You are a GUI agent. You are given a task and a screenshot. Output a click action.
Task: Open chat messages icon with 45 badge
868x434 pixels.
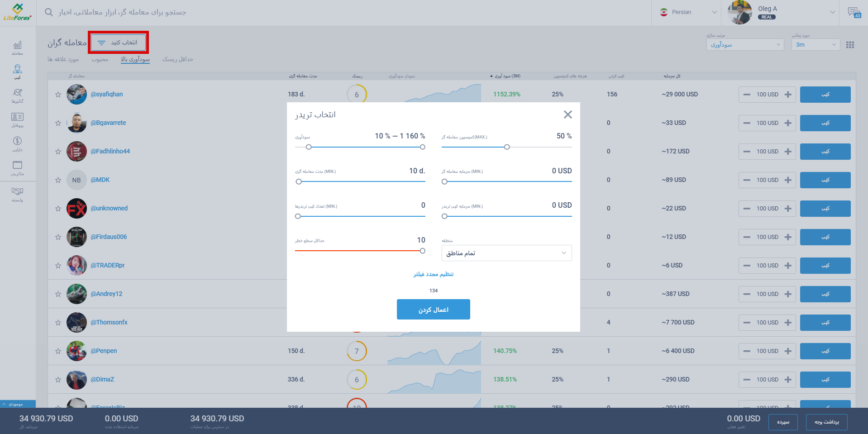coord(854,12)
